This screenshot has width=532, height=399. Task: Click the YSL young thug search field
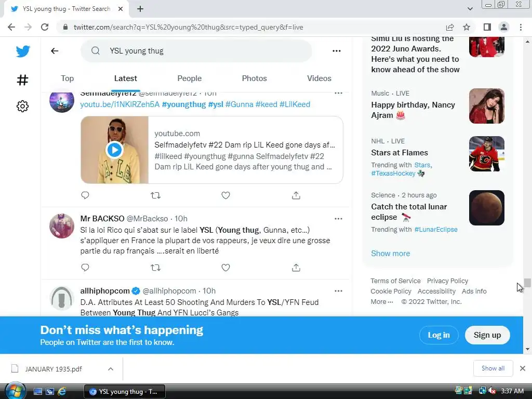point(196,51)
